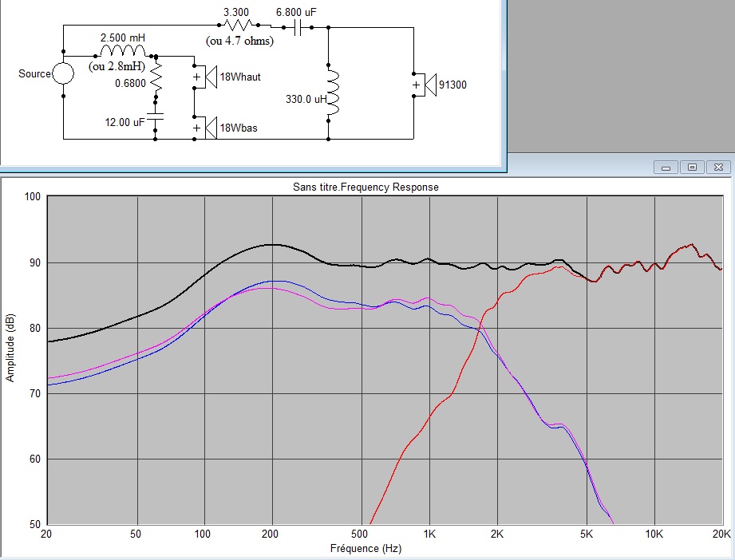The height and width of the screenshot is (560, 735).
Task: Click the 3.300 ohm series resistor
Action: [237, 26]
